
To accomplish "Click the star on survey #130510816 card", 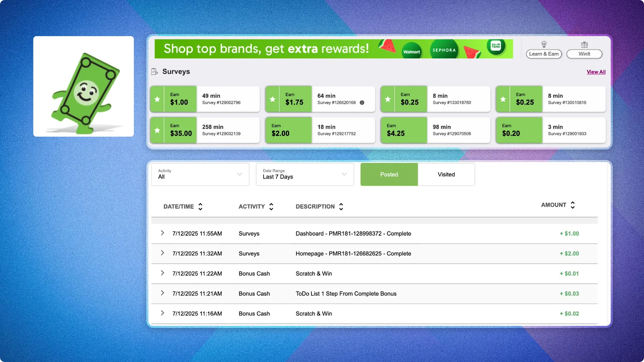I will [x=503, y=99].
